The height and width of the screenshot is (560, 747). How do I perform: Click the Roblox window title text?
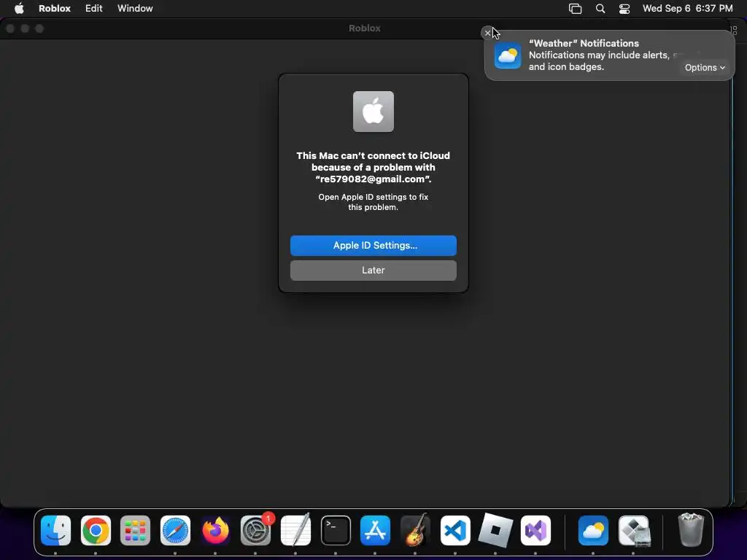point(365,28)
